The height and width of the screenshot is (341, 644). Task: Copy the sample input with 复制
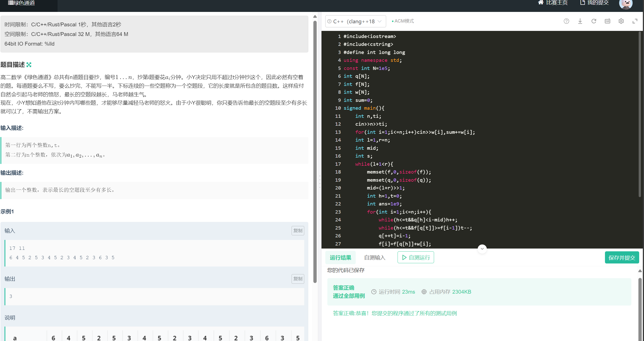(x=298, y=231)
